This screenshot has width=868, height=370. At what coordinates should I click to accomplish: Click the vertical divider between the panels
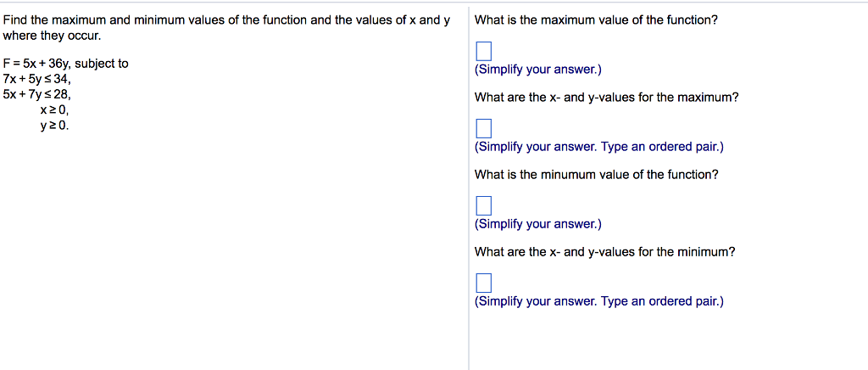(468, 187)
